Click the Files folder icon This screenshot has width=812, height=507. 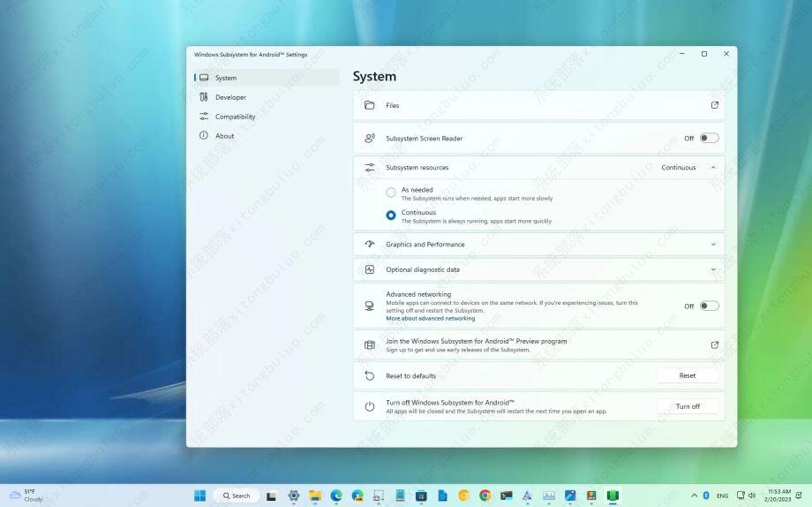(370, 105)
